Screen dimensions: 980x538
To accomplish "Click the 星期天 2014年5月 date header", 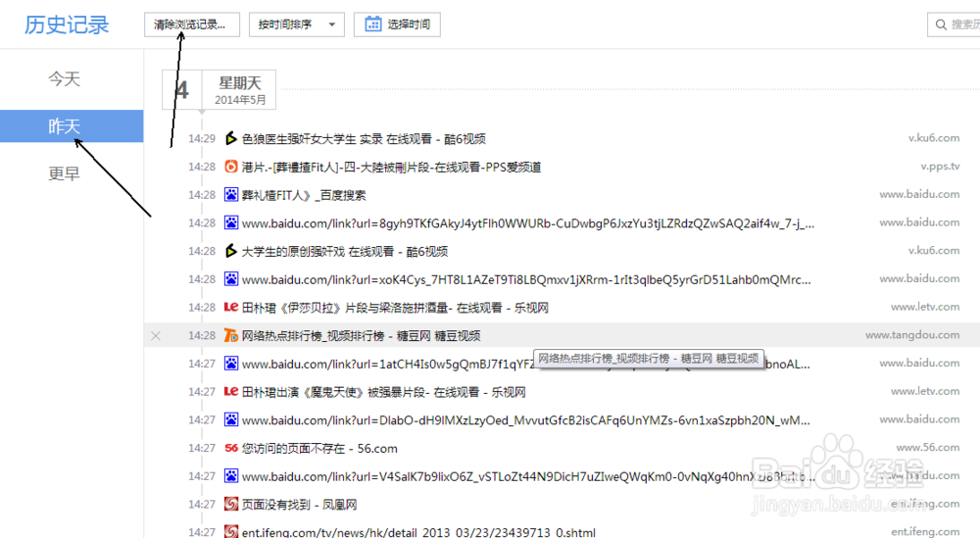I will (x=219, y=89).
